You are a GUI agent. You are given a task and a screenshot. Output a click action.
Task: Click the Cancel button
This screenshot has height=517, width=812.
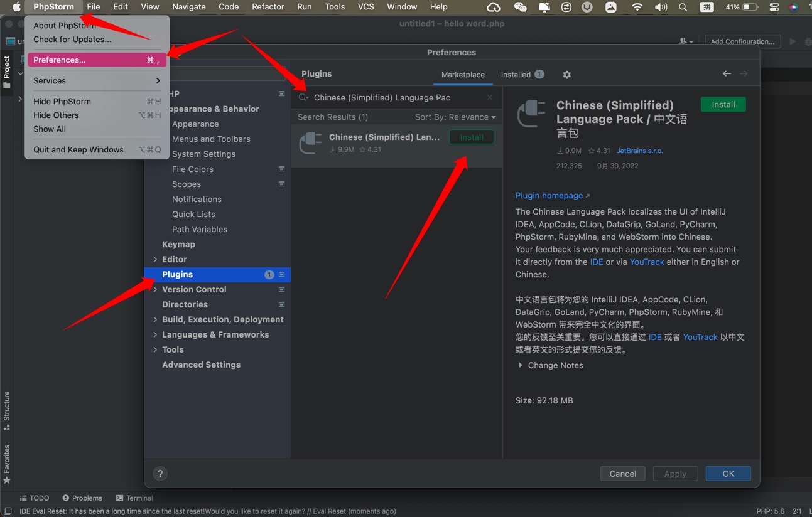[623, 474]
